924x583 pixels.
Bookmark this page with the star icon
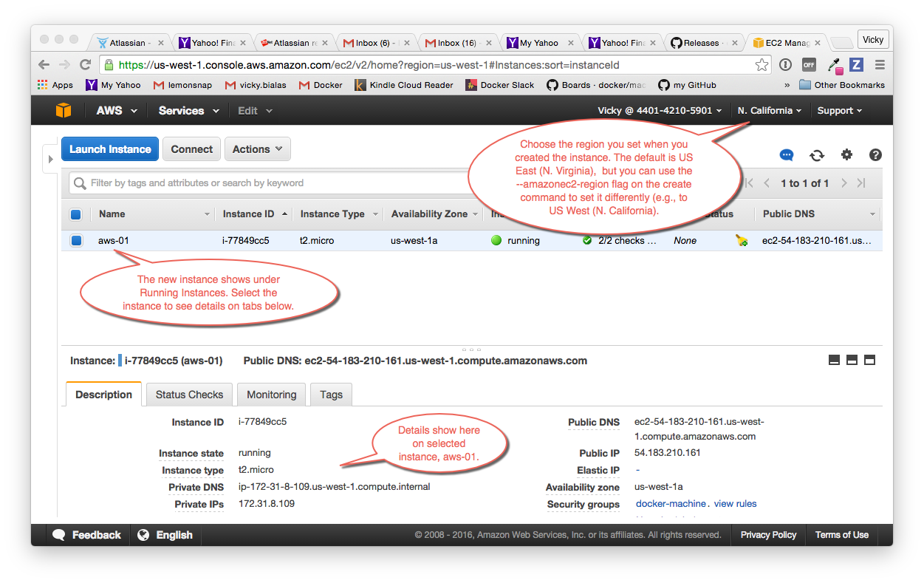click(762, 65)
